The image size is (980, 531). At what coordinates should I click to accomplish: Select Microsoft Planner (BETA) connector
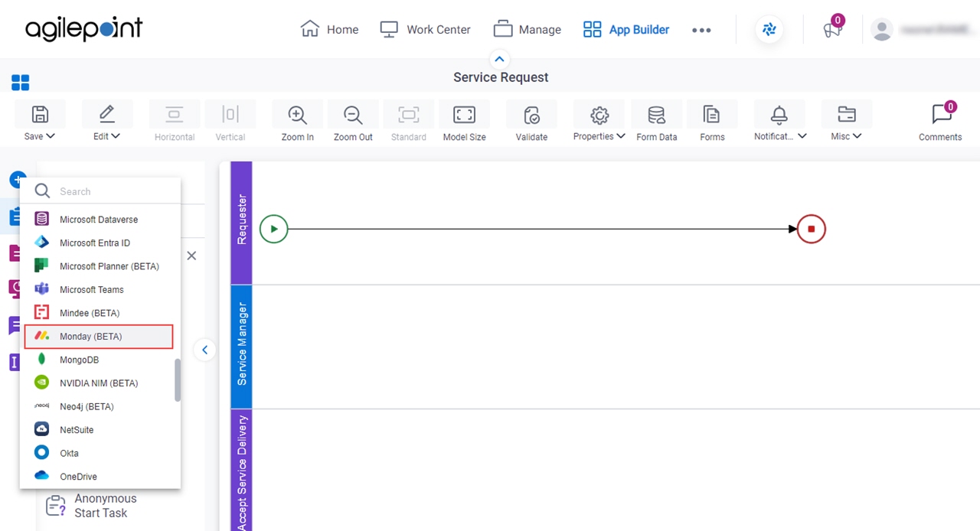[100, 266]
